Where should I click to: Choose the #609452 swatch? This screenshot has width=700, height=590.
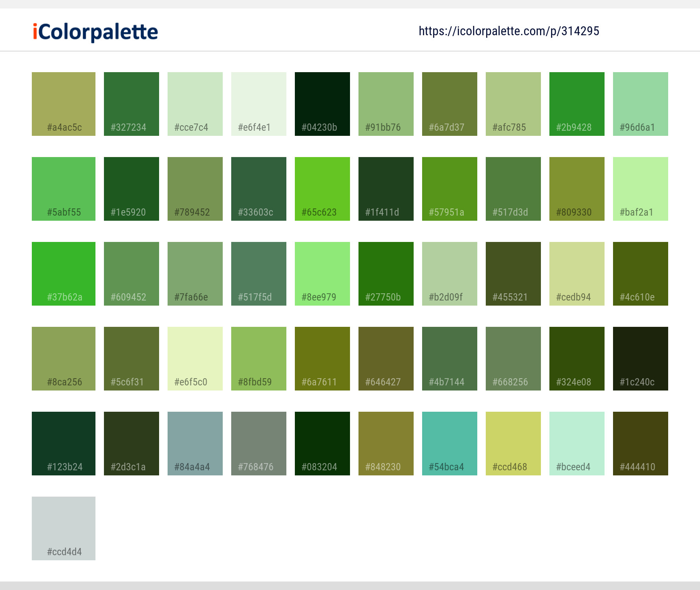point(132,274)
